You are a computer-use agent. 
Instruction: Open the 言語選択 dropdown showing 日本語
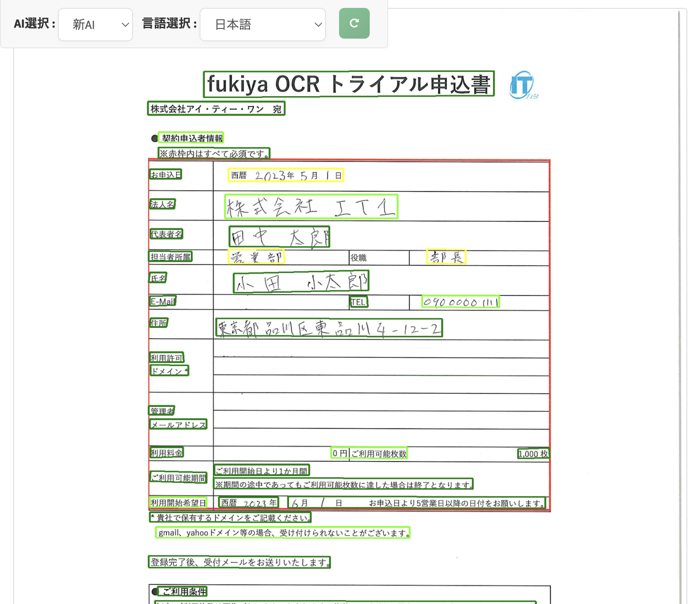262,25
